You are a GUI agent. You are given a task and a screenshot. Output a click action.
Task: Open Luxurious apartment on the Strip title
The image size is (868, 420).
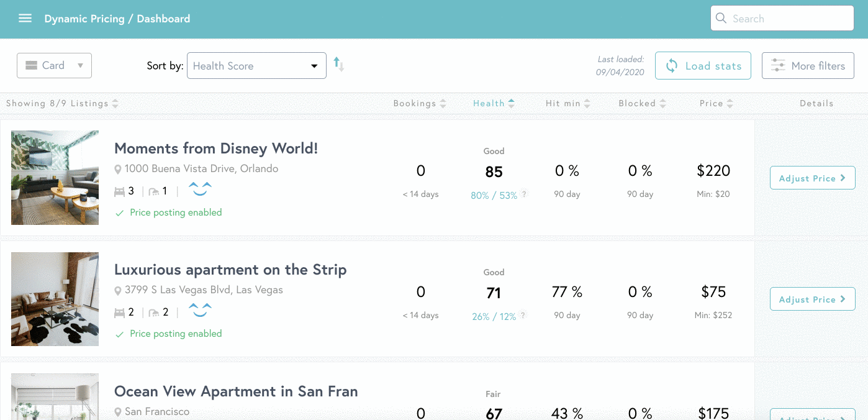pos(230,270)
